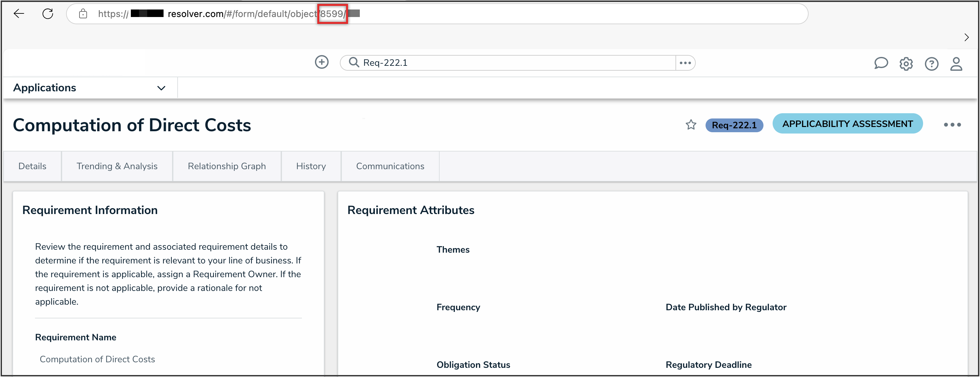980x377 pixels.
Task: Open the more actions ellipsis beside Applicability Assessment
Action: coord(952,125)
